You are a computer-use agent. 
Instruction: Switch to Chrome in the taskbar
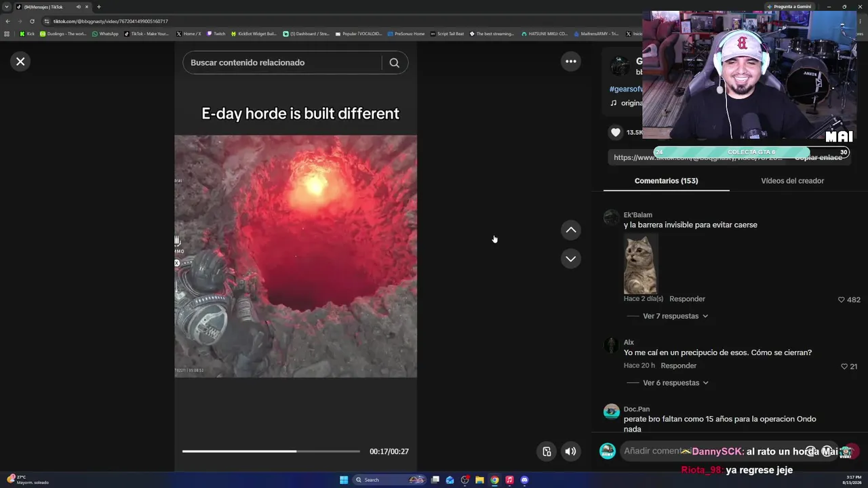pos(494,480)
